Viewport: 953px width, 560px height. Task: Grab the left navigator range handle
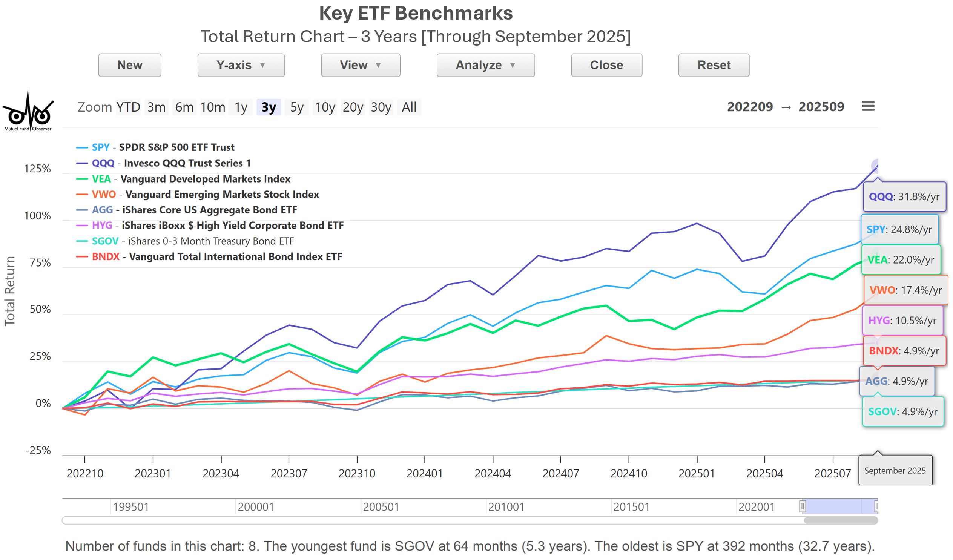[802, 506]
